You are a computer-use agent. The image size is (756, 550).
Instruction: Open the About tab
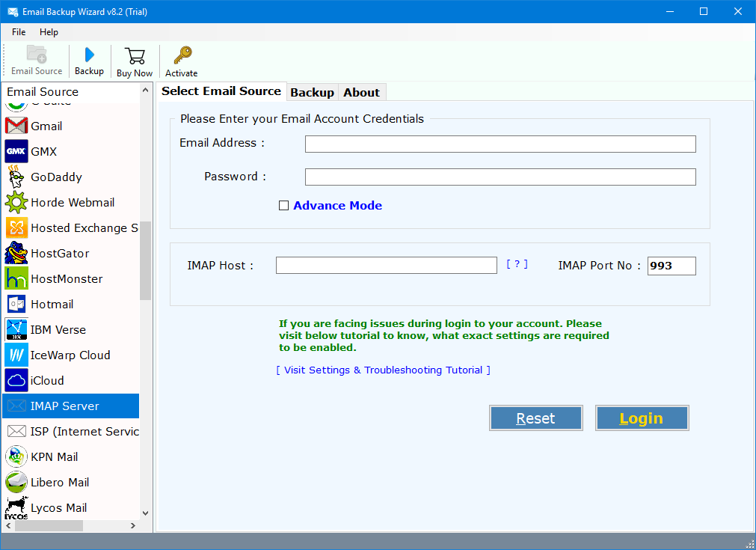362,92
